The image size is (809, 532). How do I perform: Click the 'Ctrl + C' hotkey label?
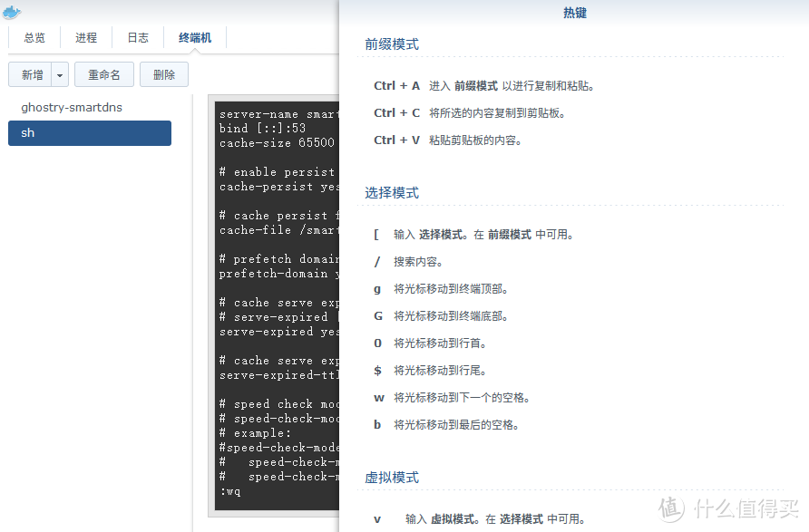click(x=396, y=113)
